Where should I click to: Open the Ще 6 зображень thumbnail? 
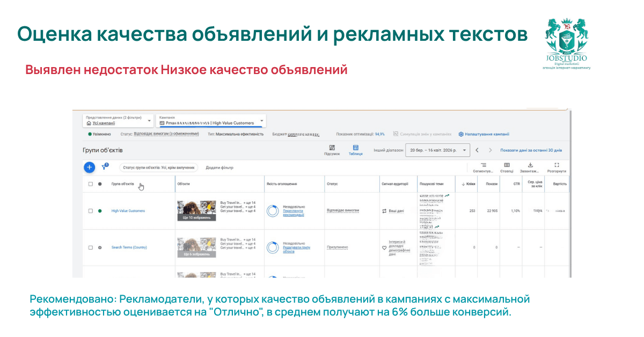point(197,247)
